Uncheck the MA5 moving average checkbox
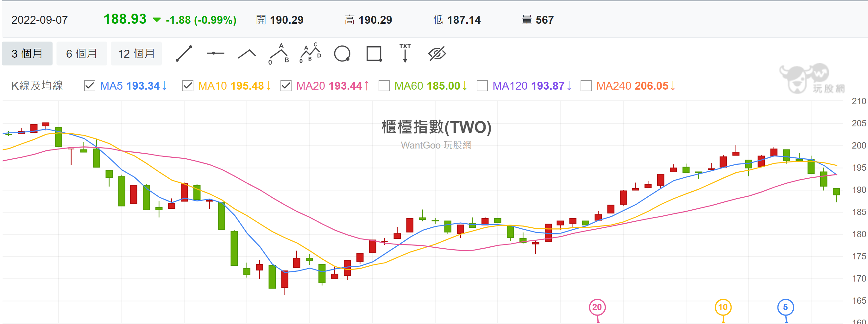 pyautogui.click(x=90, y=86)
